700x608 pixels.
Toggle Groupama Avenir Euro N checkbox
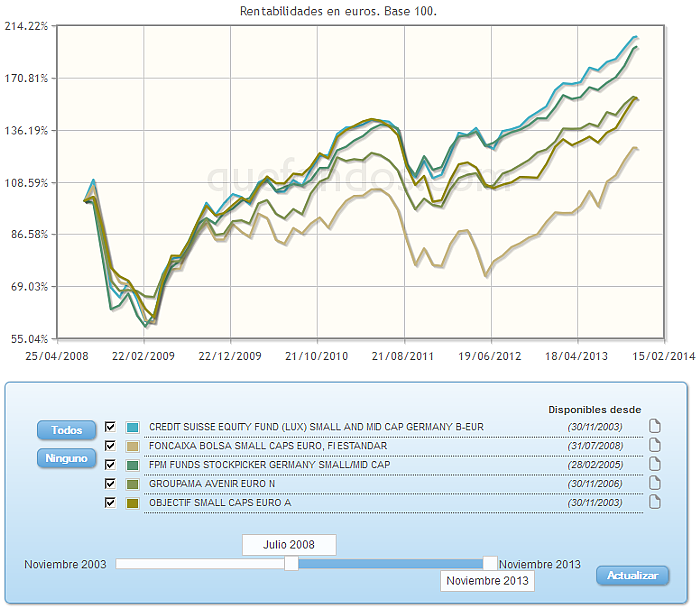(110, 483)
